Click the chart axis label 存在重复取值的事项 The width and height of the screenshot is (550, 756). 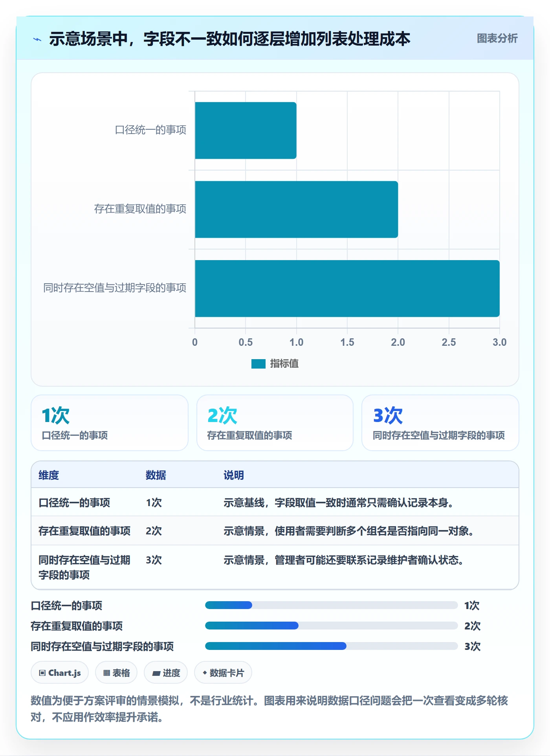(x=140, y=209)
